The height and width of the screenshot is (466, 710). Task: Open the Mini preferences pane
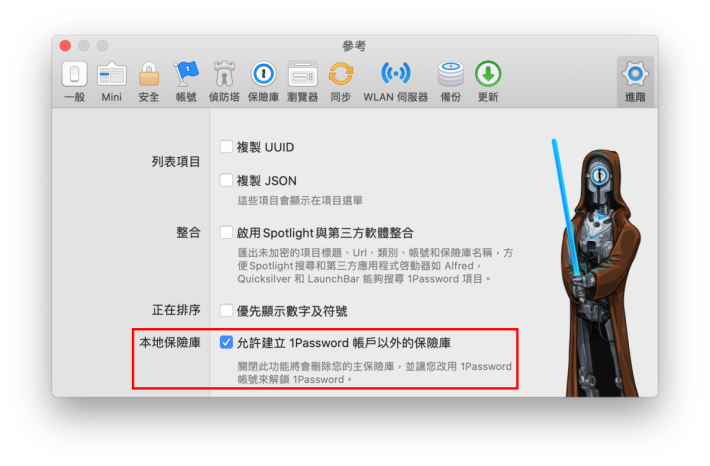[x=111, y=82]
